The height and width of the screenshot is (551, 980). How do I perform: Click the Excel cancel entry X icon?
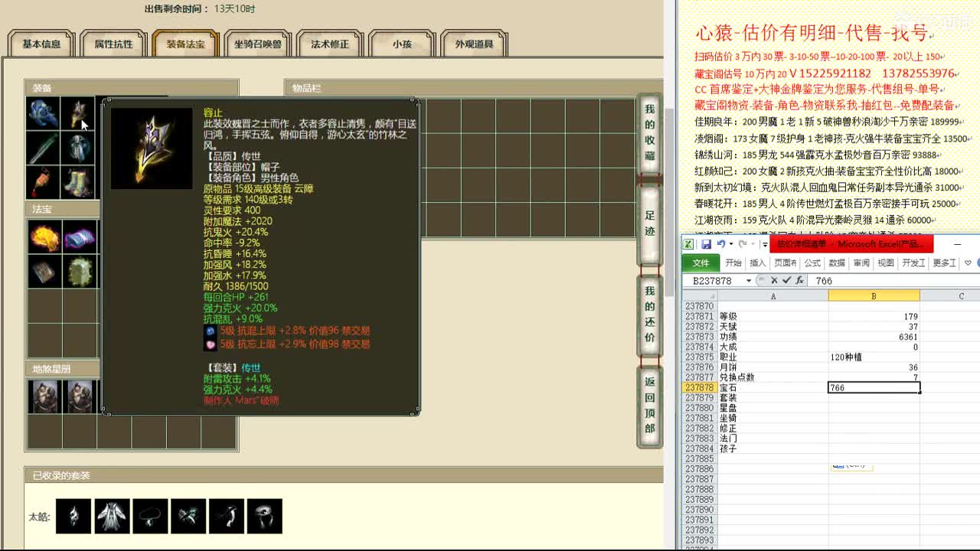(x=775, y=281)
